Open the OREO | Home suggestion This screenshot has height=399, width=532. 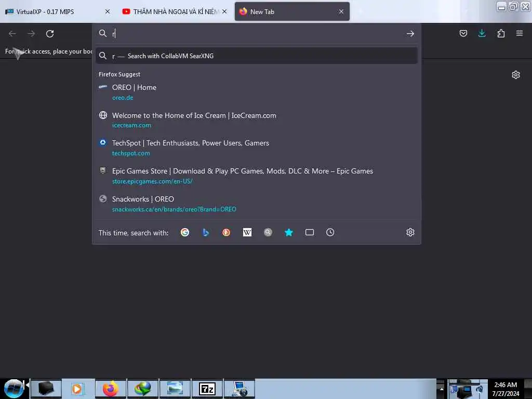[257, 92]
